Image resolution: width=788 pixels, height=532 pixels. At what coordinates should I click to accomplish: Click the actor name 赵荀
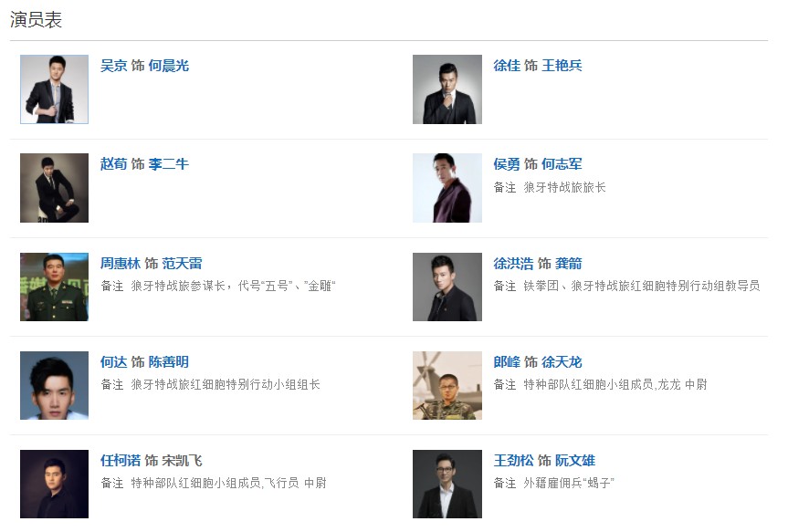tap(113, 164)
